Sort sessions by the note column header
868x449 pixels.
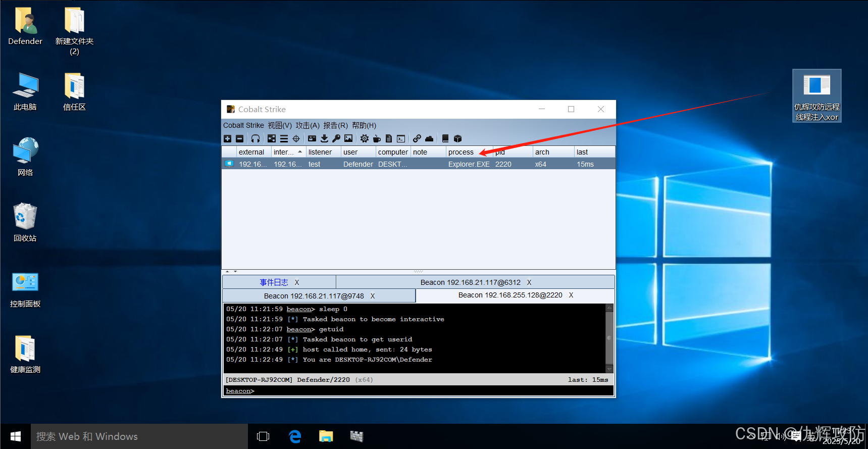(x=428, y=152)
